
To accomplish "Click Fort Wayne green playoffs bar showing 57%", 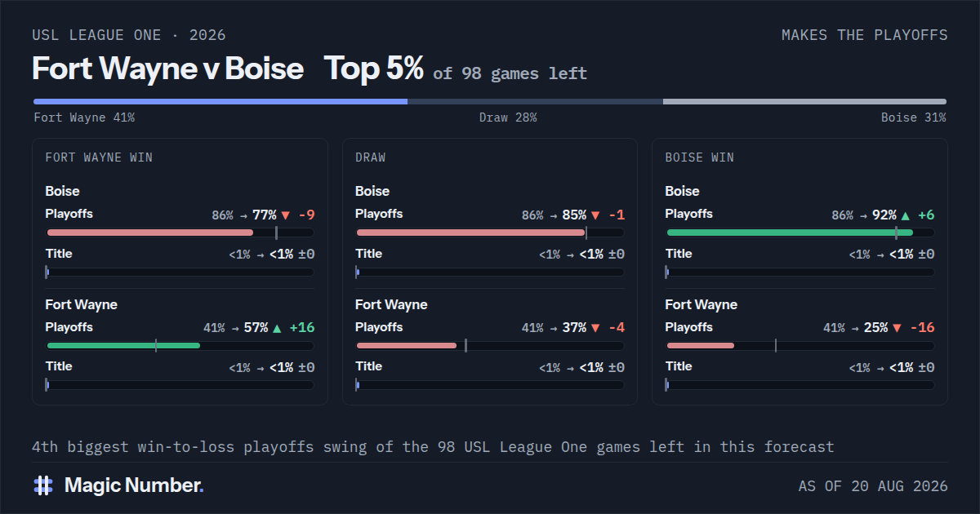I will click(180, 346).
